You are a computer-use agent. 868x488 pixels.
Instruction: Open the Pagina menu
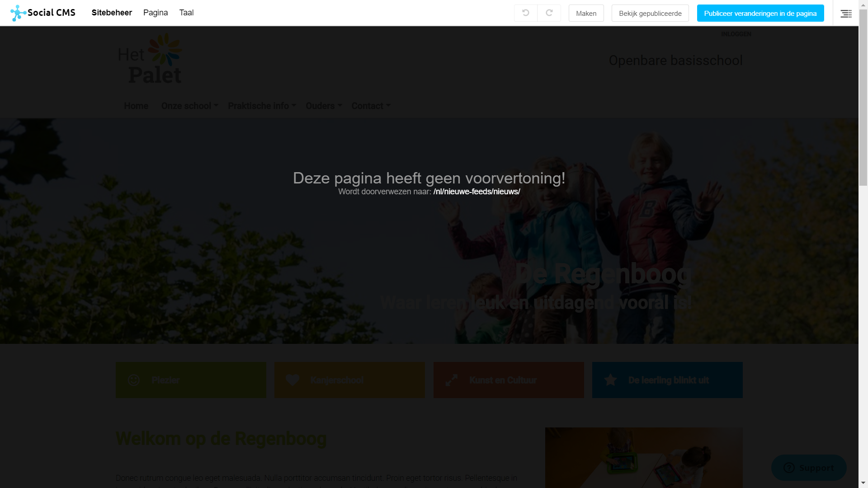[x=156, y=13]
